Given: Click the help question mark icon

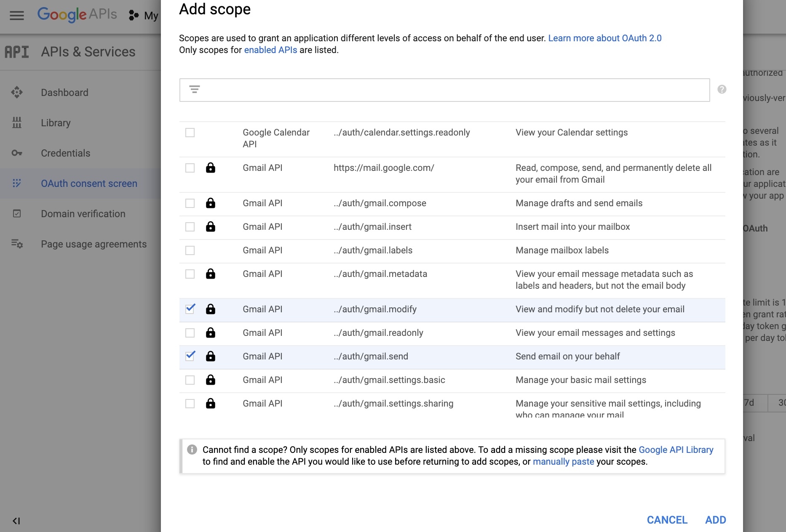Looking at the screenshot, I should 722,89.
